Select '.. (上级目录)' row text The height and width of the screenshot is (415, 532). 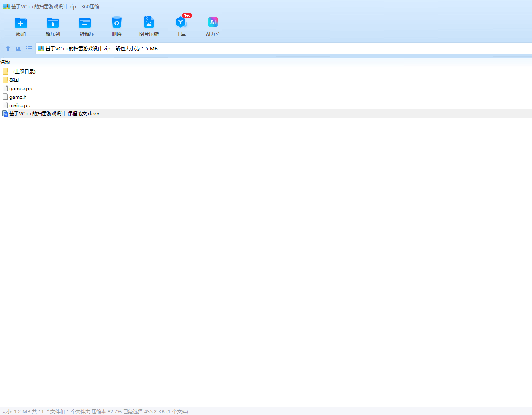(22, 72)
